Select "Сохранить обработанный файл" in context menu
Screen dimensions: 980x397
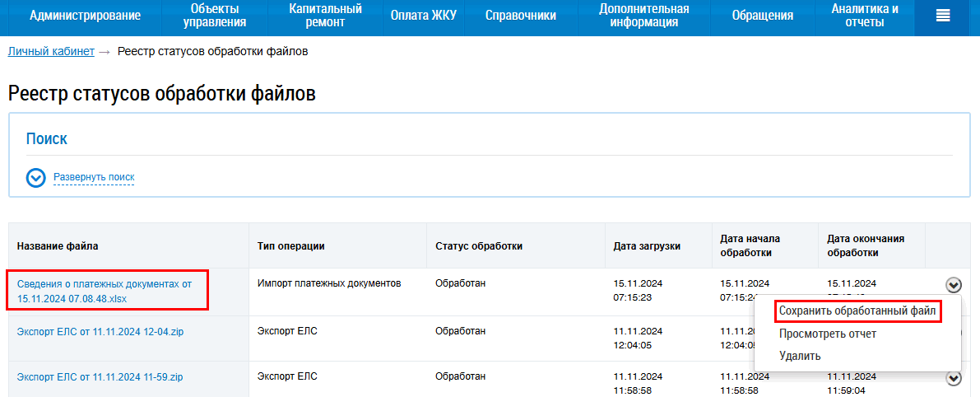tap(859, 311)
